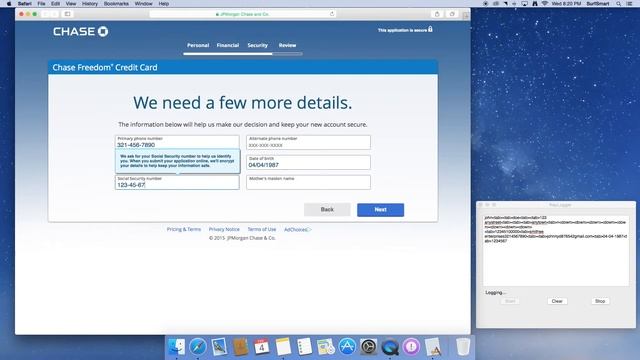Open the Contacts book icon in the Dock
The width and height of the screenshot is (640, 360).
coord(240,347)
